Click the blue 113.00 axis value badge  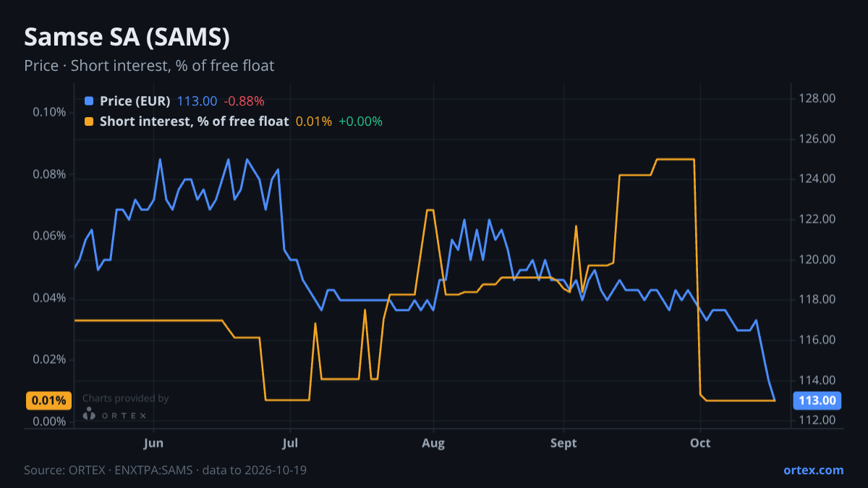tap(818, 401)
